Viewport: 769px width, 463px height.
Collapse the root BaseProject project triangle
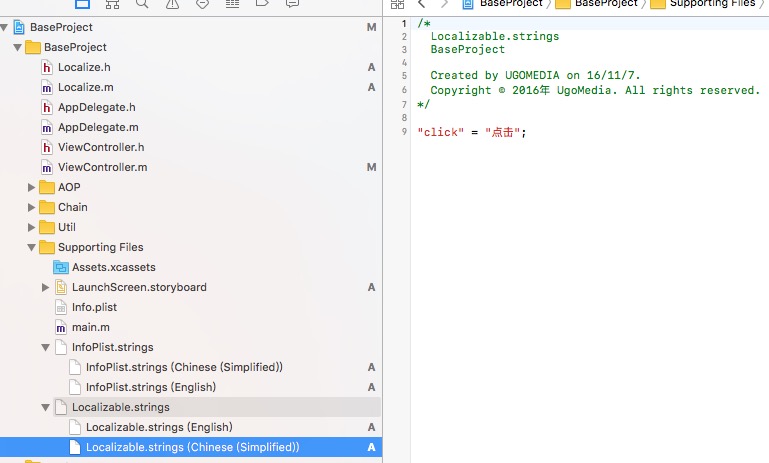pos(4,27)
